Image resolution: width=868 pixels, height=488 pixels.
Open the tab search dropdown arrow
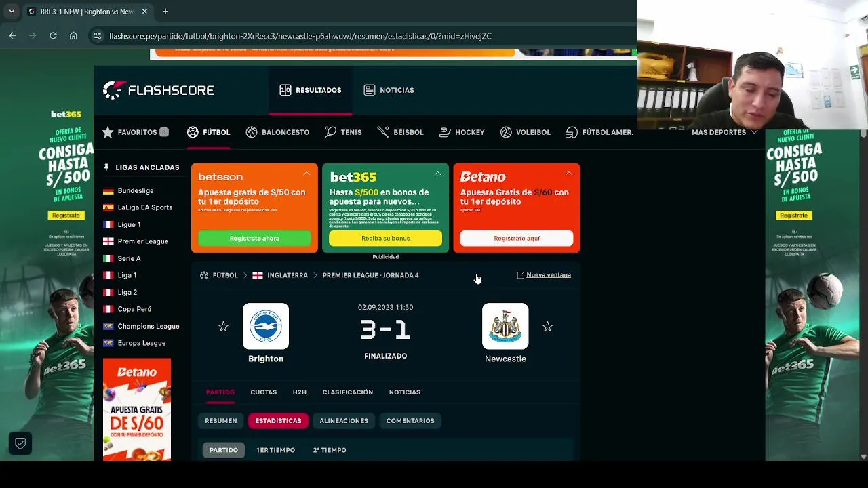[x=12, y=12]
